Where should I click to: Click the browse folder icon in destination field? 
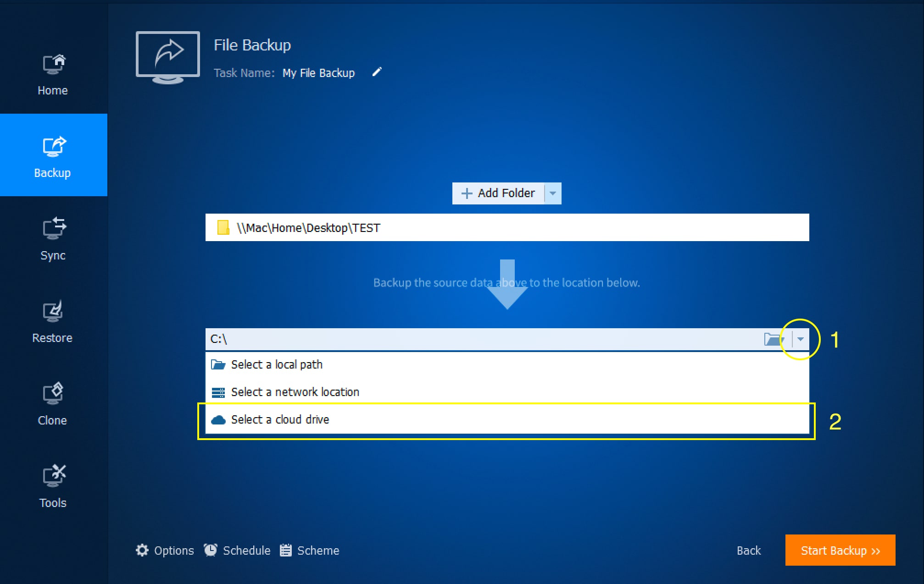click(x=773, y=339)
